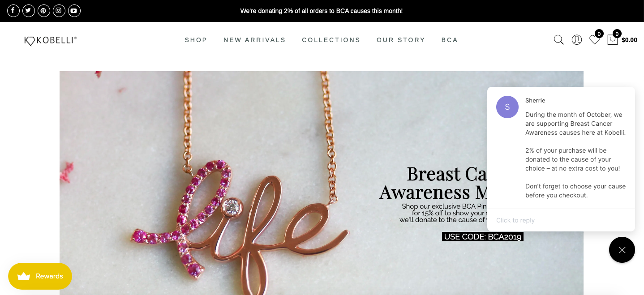
Task: Open the Rewards button
Action: pyautogui.click(x=40, y=276)
